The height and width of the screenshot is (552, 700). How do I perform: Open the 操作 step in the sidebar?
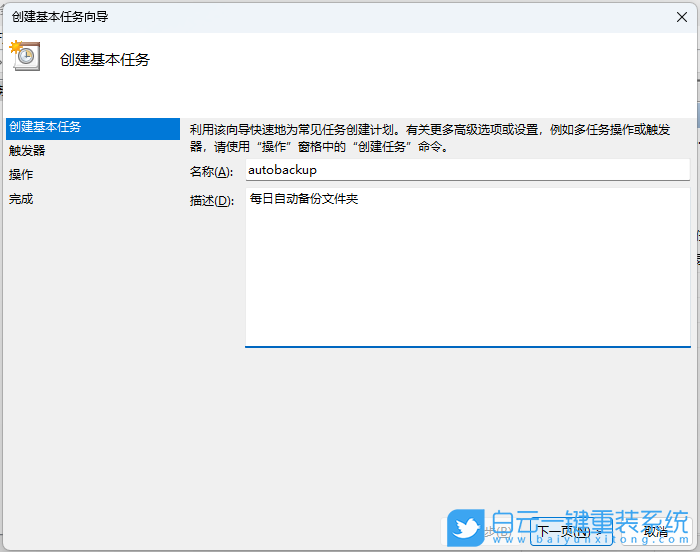(x=21, y=175)
